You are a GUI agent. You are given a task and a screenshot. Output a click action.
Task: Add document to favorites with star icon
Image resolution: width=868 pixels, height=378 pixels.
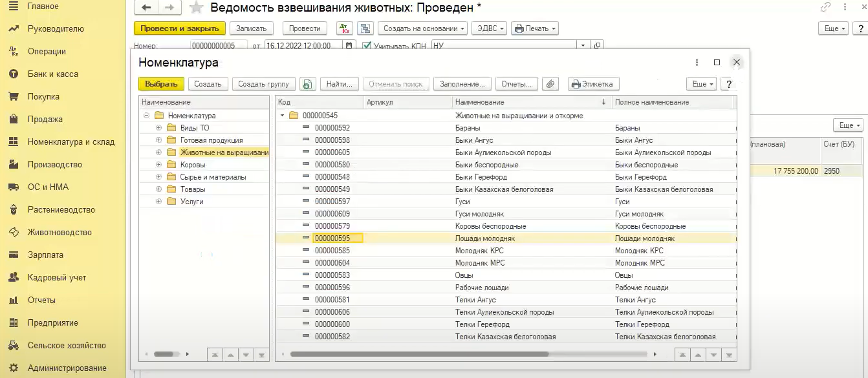(197, 8)
